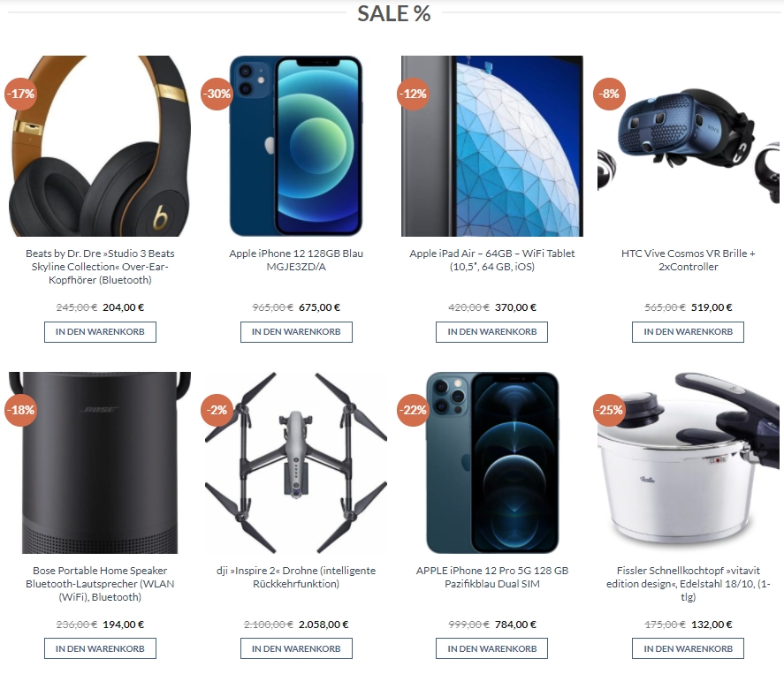Open the APPLE iPhone 12 Pro 5G title link

(492, 577)
